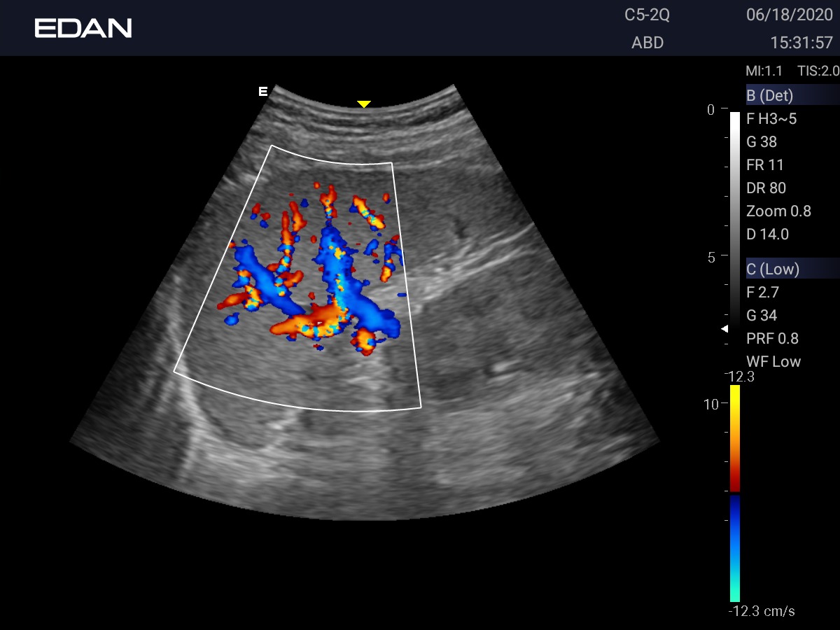Click the depth D 14.0 parameter

[x=767, y=234]
